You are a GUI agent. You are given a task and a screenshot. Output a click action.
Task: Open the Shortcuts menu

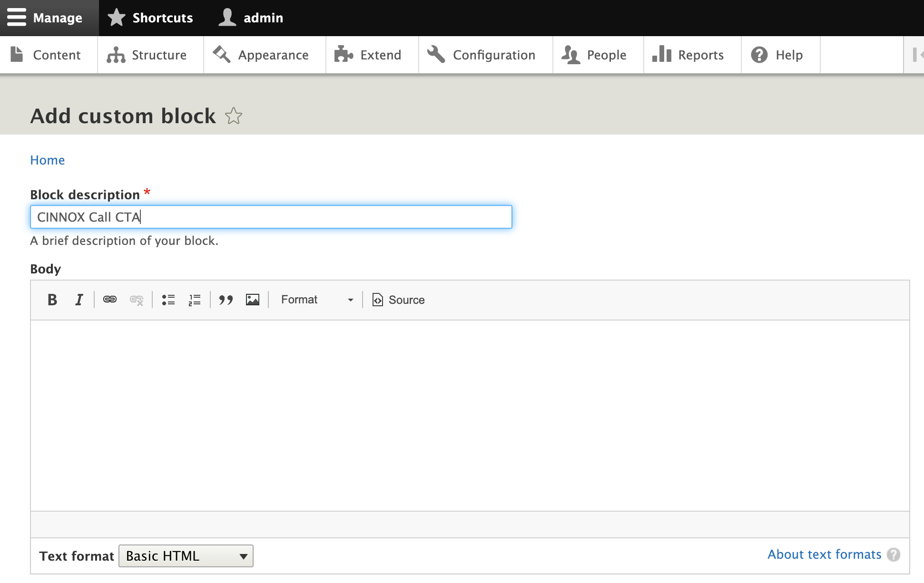(150, 18)
